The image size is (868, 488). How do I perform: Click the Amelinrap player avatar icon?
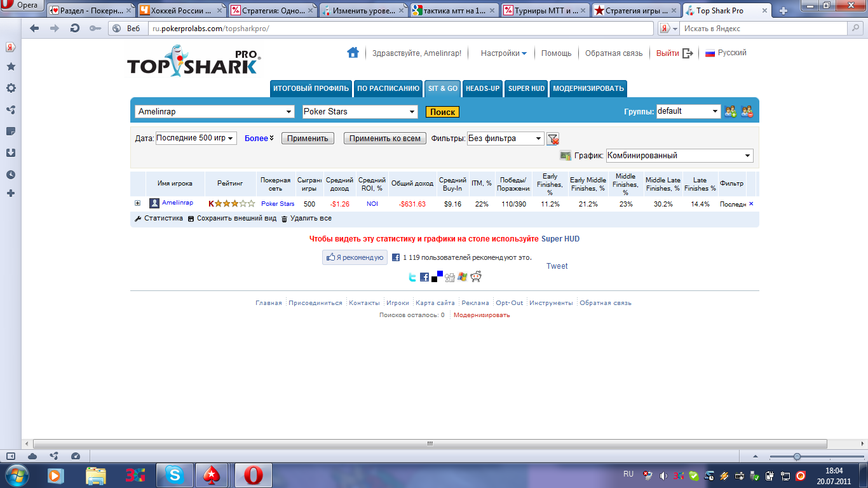pos(154,203)
